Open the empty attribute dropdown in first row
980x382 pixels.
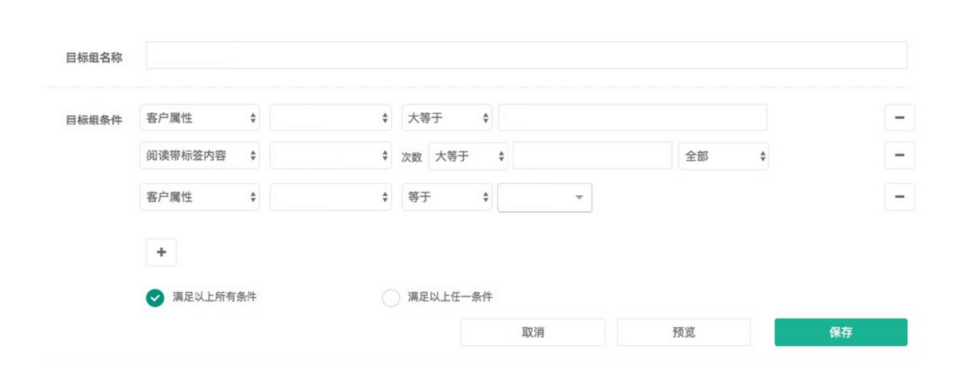(331, 118)
